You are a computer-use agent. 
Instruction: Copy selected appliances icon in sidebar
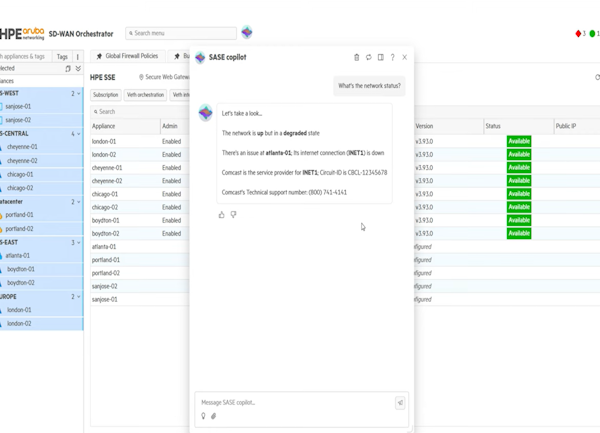68,68
